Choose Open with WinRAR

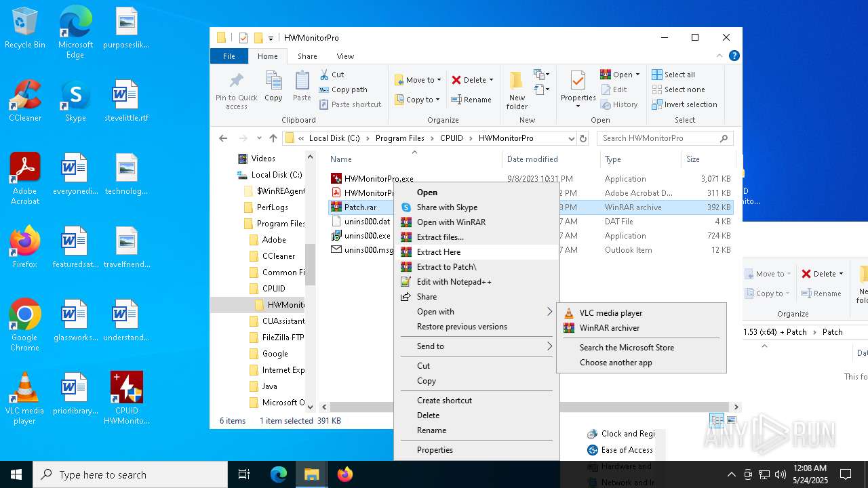pyautogui.click(x=477, y=222)
